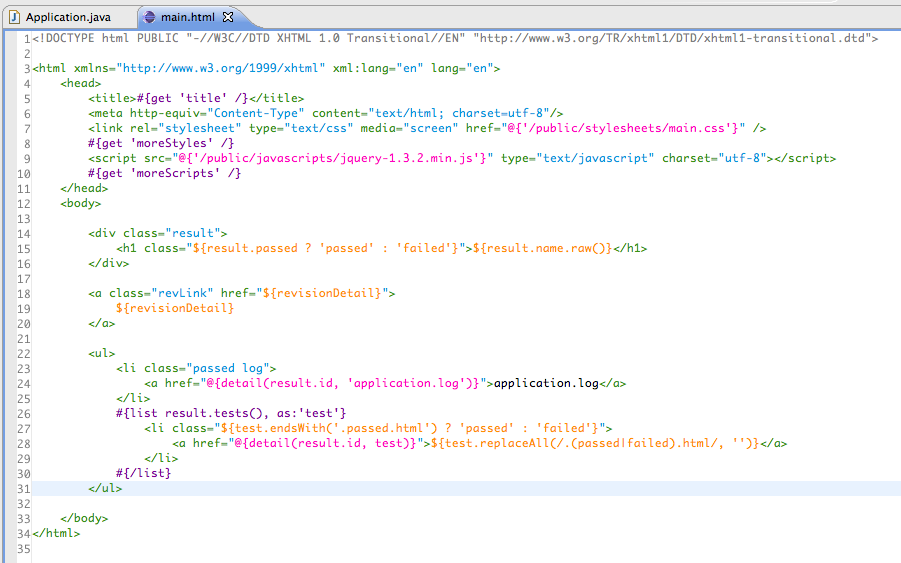Click line number 1 in the gutter
This screenshot has height=563, width=901.
[27, 38]
